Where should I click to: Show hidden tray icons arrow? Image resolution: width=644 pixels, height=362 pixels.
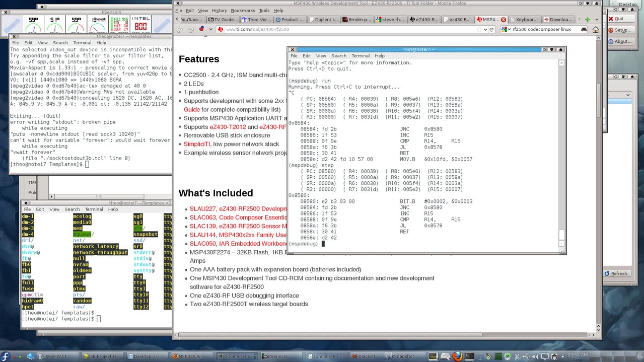coord(563,356)
